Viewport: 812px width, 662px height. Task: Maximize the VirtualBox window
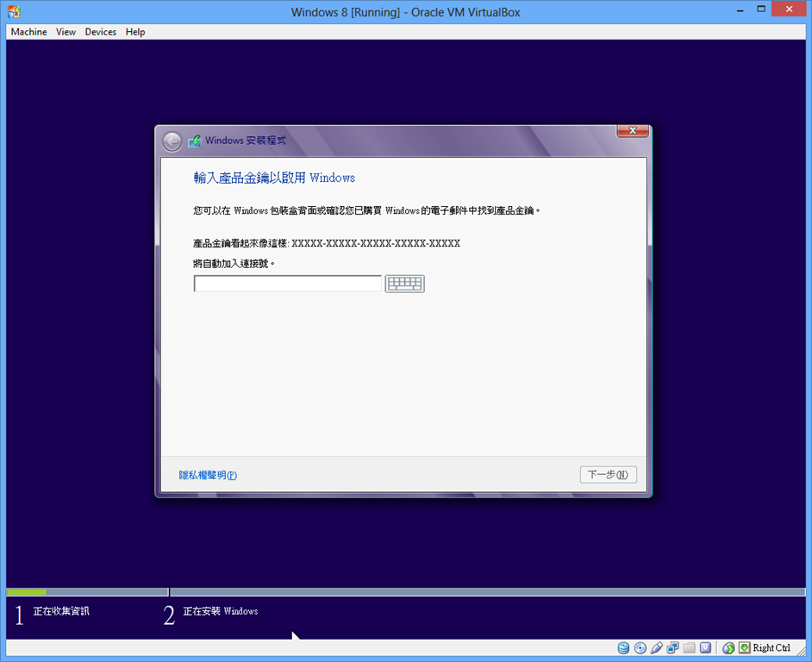[761, 9]
